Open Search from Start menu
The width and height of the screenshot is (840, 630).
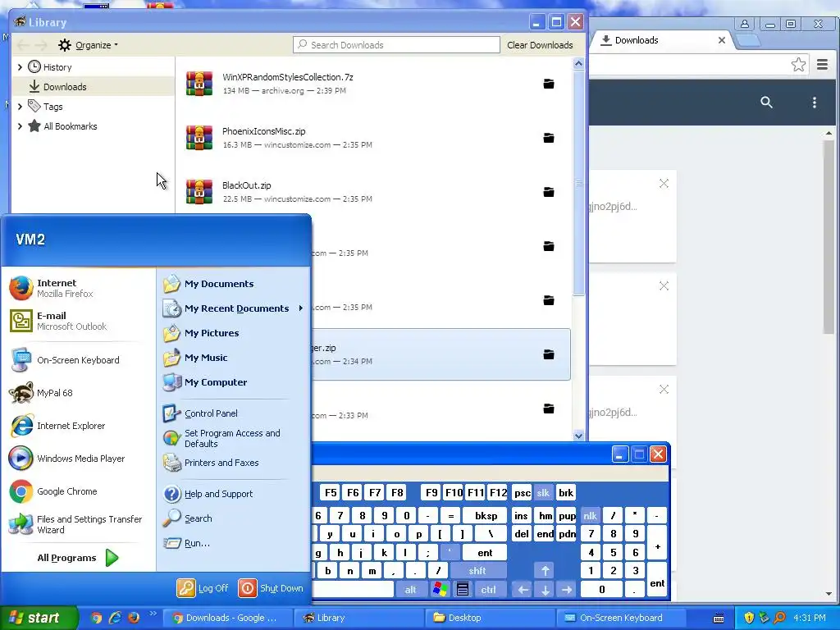tap(234, 518)
